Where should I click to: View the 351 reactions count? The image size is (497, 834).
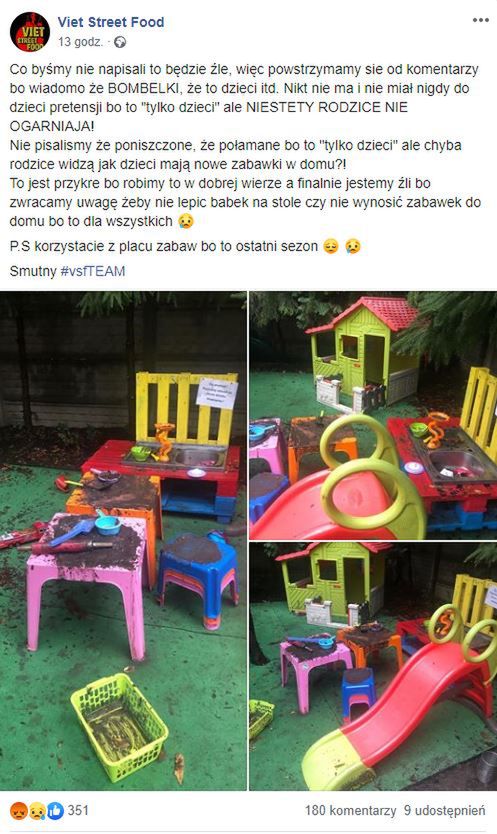(x=78, y=811)
